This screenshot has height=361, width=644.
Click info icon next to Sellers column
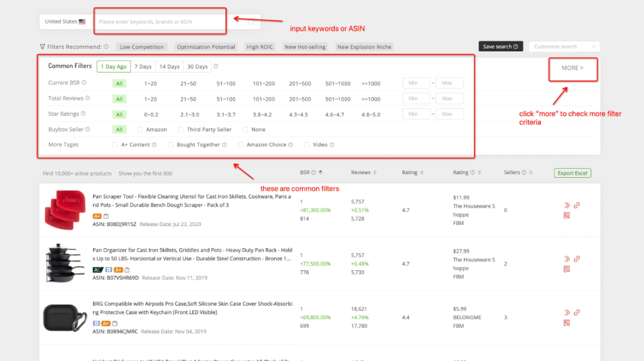(x=524, y=173)
